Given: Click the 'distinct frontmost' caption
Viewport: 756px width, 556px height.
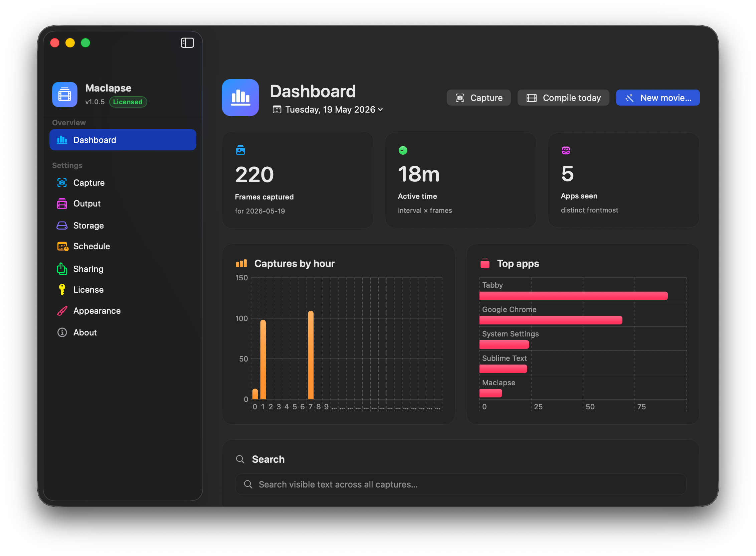Looking at the screenshot, I should [589, 210].
